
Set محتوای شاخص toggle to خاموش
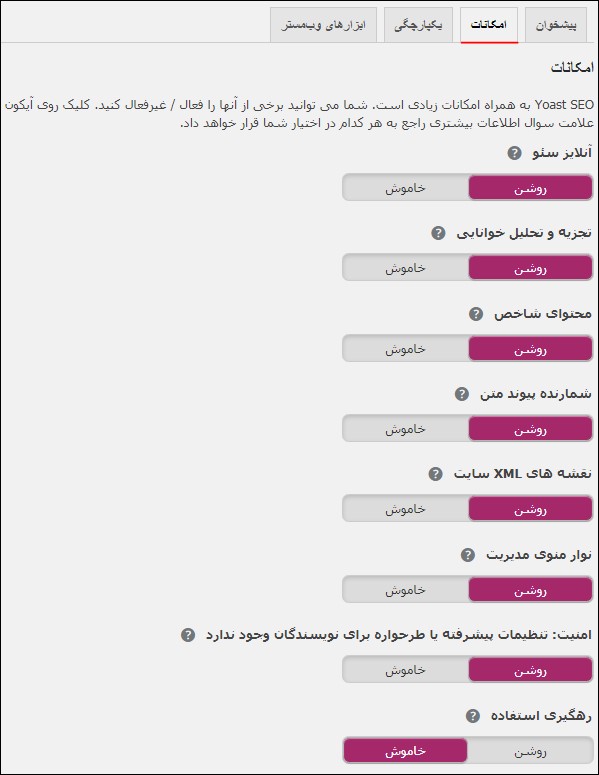click(x=405, y=349)
